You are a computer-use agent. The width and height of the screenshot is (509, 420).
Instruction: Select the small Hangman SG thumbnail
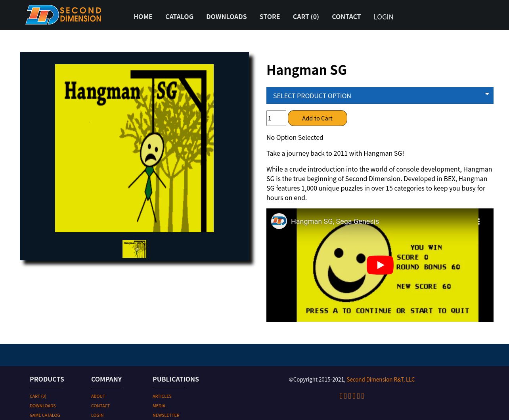pos(134,249)
